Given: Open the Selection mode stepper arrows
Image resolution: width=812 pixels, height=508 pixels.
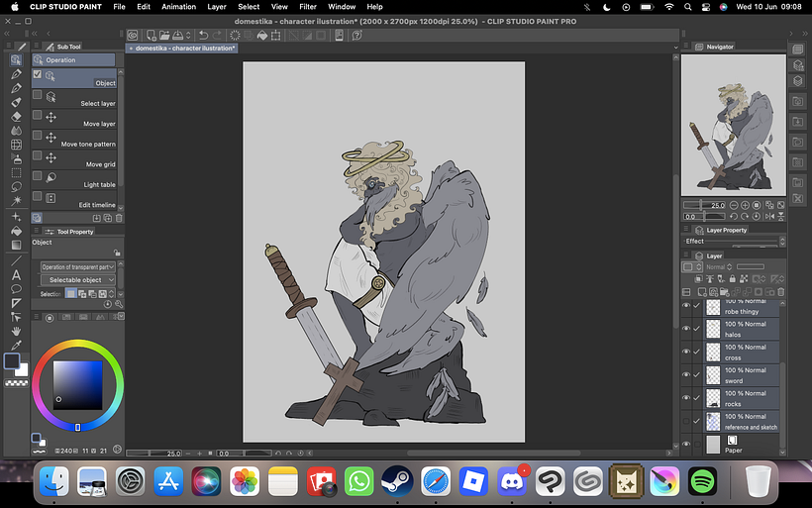Looking at the screenshot, I should click(x=111, y=294).
